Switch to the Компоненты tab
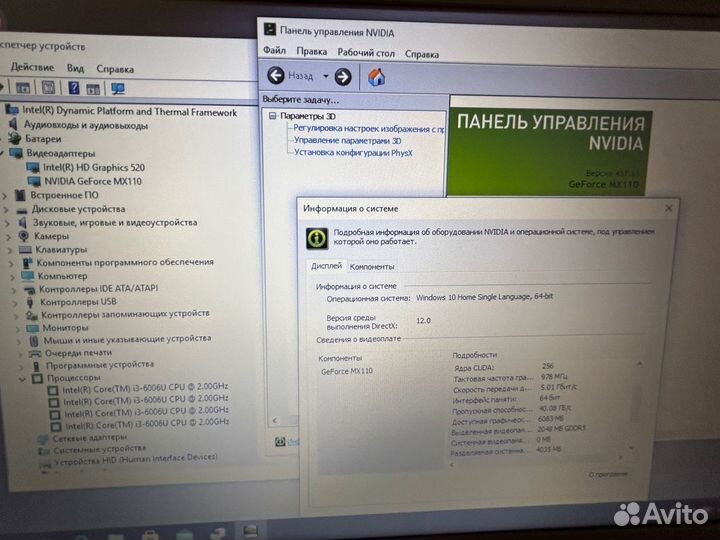This screenshot has width=720, height=540. (372, 267)
